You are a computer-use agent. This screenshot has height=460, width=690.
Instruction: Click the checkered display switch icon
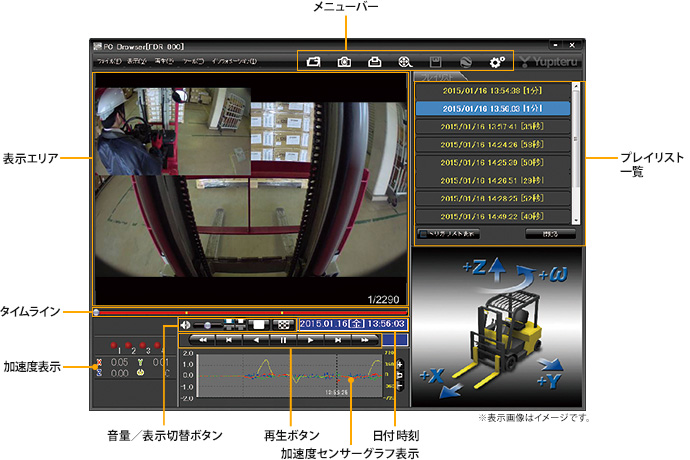tap(283, 325)
